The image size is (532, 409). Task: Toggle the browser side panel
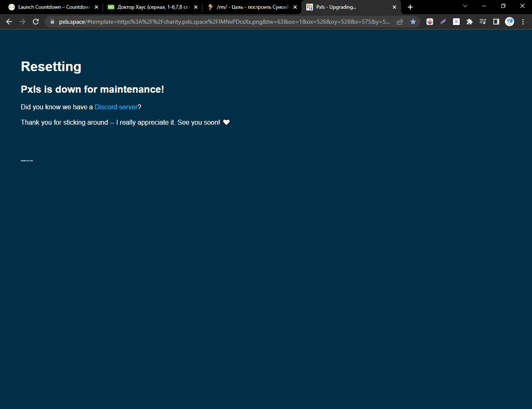(x=496, y=22)
